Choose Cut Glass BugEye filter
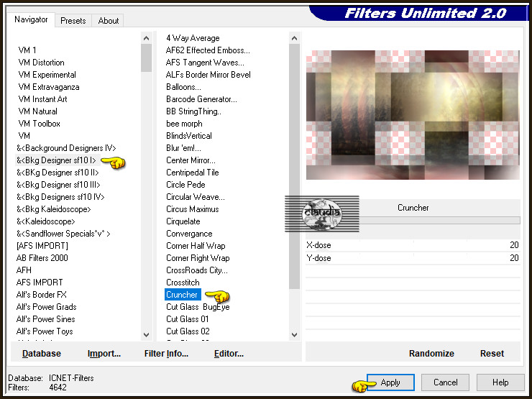Viewport: 532px width, 399px height. [198, 307]
